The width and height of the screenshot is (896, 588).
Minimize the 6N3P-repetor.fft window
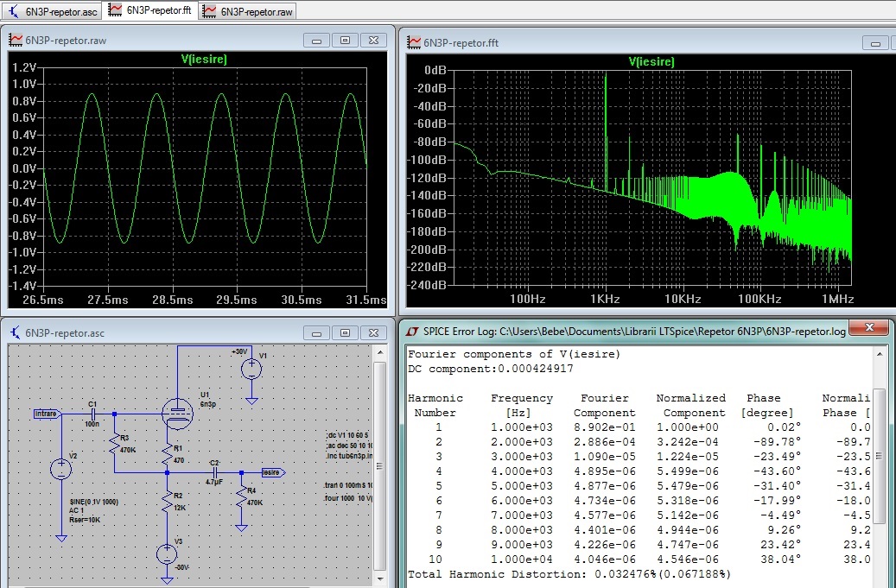tap(875, 43)
